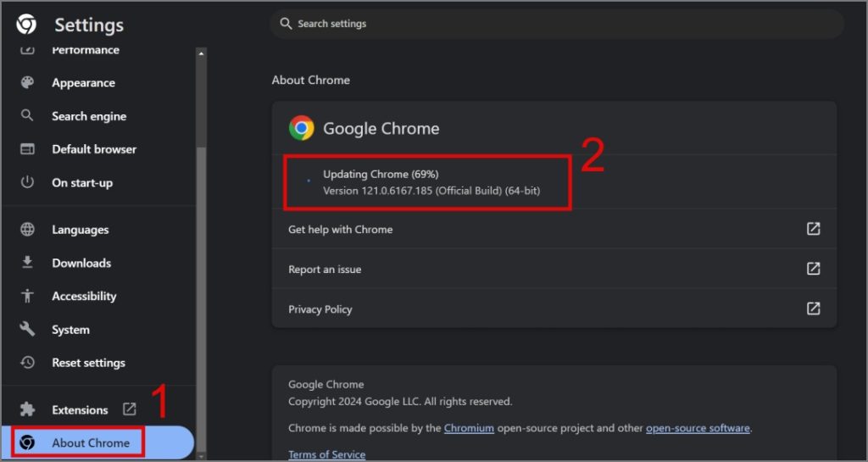
Task: Open Default browser settings
Action: point(94,149)
